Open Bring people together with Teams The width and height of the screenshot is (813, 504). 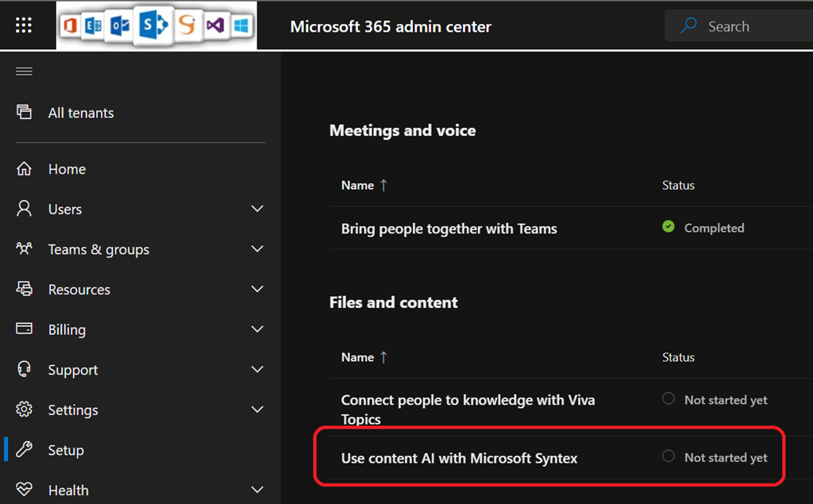[449, 229]
